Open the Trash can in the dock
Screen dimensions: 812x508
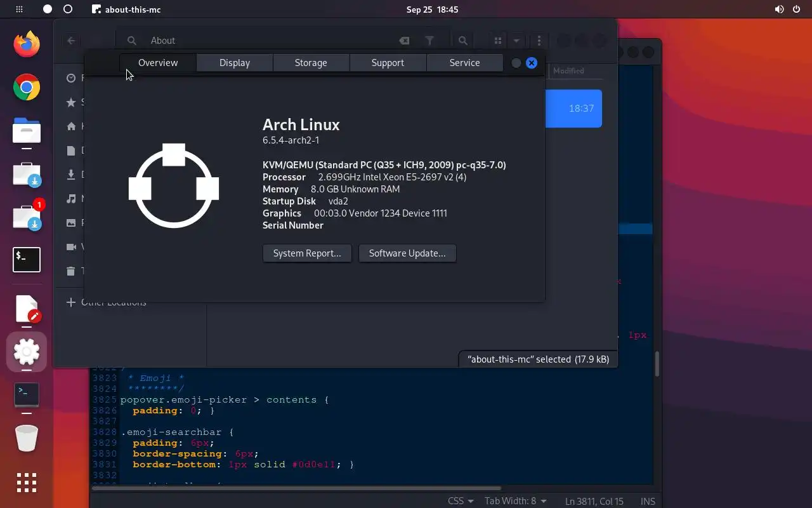pos(27,438)
